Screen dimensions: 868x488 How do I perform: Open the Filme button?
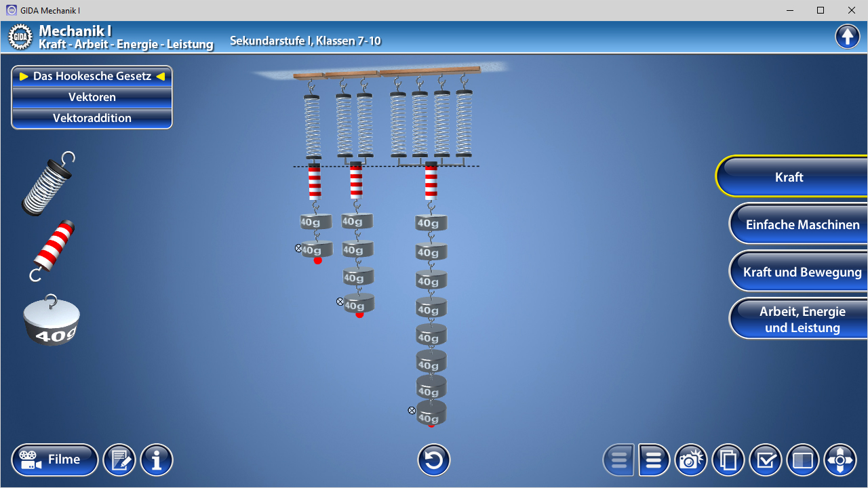54,460
